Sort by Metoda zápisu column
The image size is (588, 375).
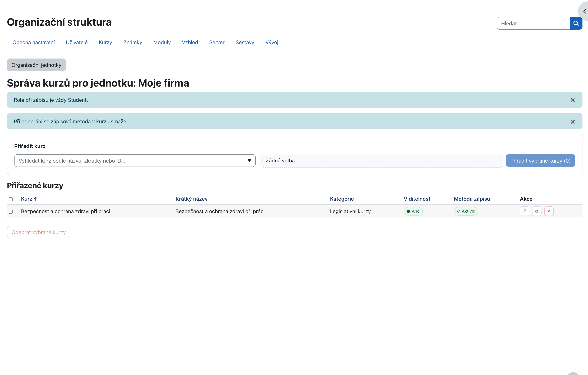coord(472,199)
